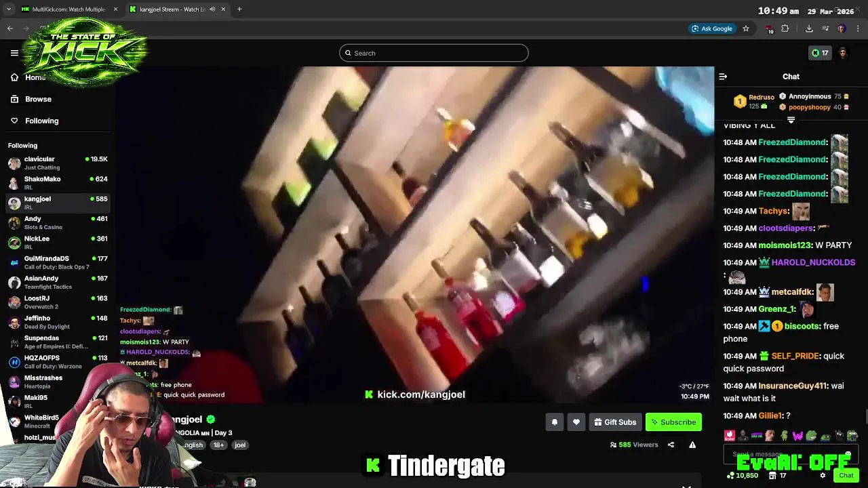Open Andy's Slots & Casino channel
The image size is (868, 488).
click(58, 222)
